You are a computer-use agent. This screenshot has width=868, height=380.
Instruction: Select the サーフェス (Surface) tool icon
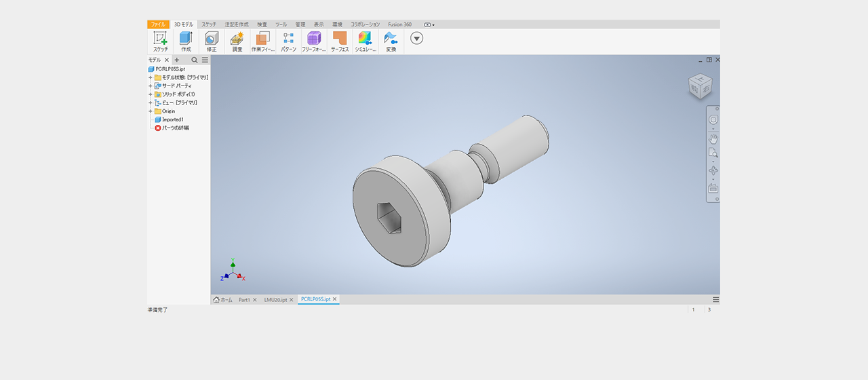click(340, 39)
